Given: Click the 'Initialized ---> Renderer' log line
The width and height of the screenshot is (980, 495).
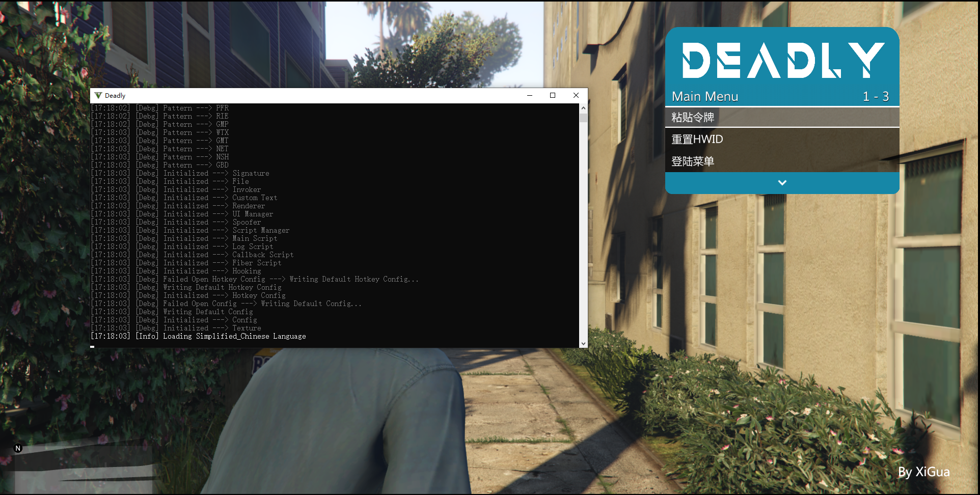Looking at the screenshot, I should [x=178, y=206].
